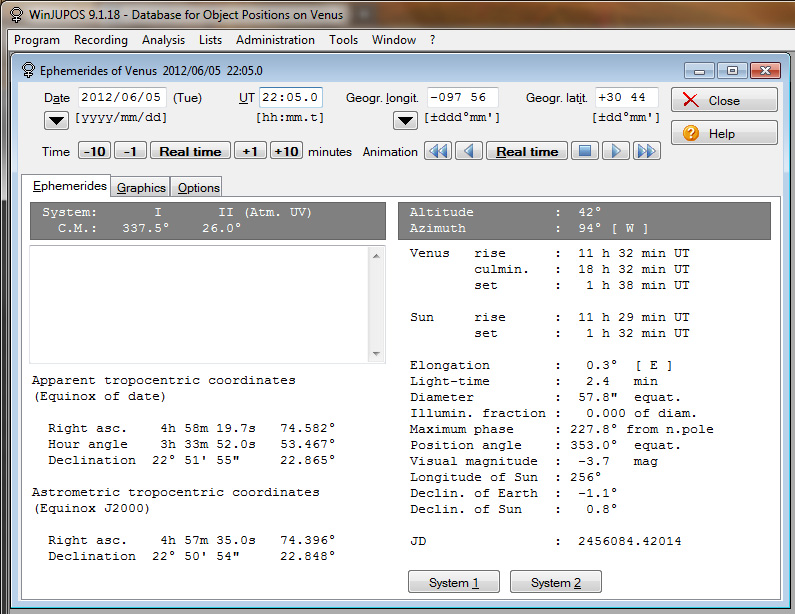This screenshot has height=614, width=795.
Task: Open Help with the question mark button
Action: pyautogui.click(x=724, y=133)
